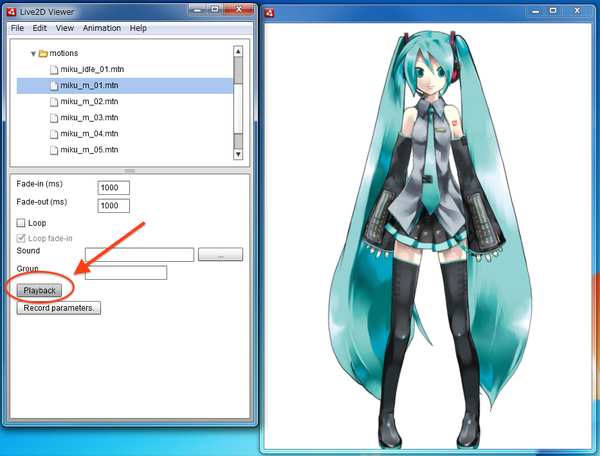Viewport: 600px width, 456px height.
Task: Open the Help menu
Action: pos(138,28)
